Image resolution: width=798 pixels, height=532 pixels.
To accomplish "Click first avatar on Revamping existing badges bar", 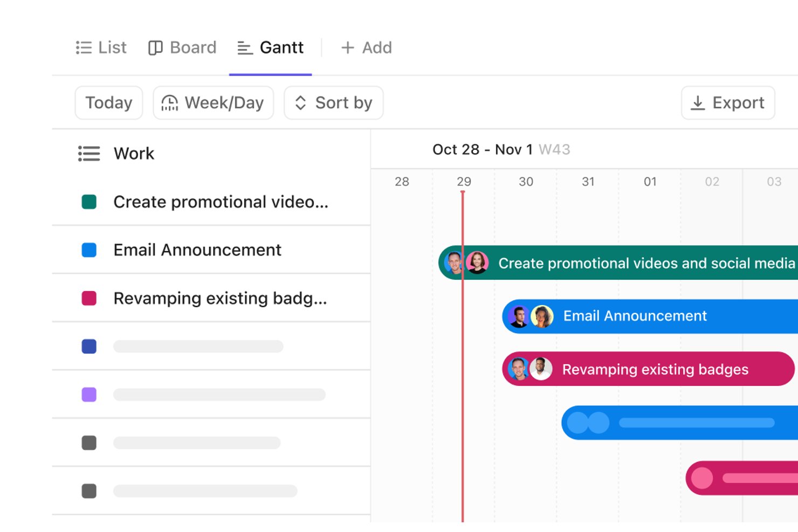I will (519, 369).
